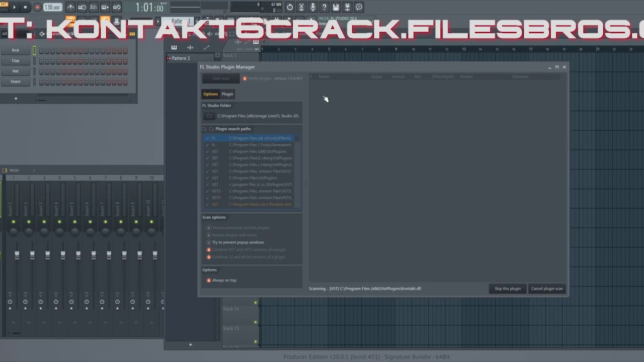Image resolution: width=644 pixels, height=362 pixels.
Task: Toggle the Verify plugins option
Action: 245,78
